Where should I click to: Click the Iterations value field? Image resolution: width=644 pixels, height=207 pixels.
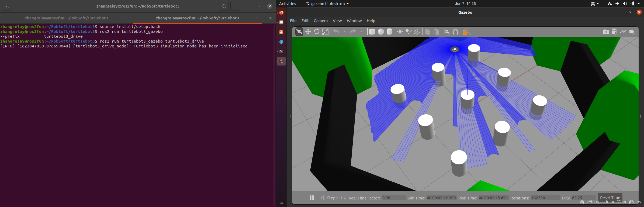click(x=545, y=198)
